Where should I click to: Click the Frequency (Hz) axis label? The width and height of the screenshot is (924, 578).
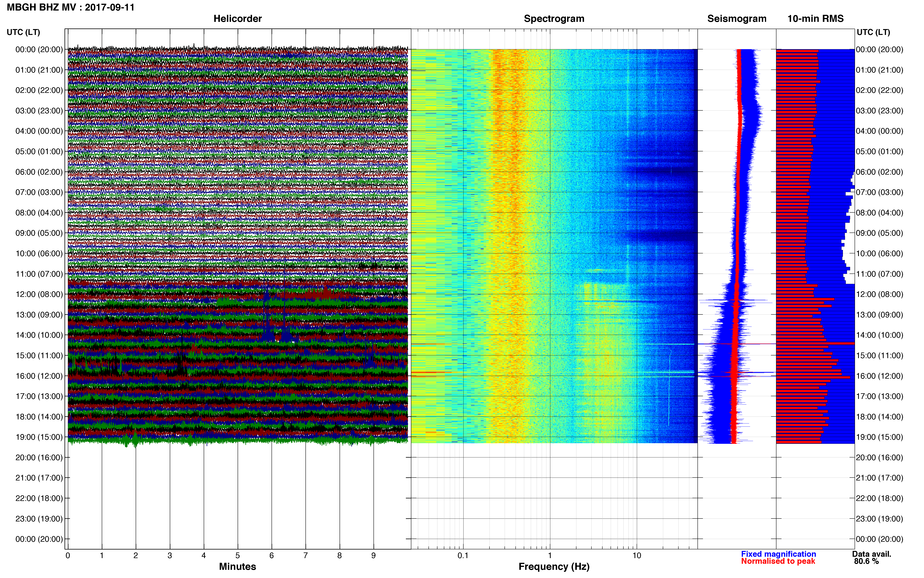[554, 566]
